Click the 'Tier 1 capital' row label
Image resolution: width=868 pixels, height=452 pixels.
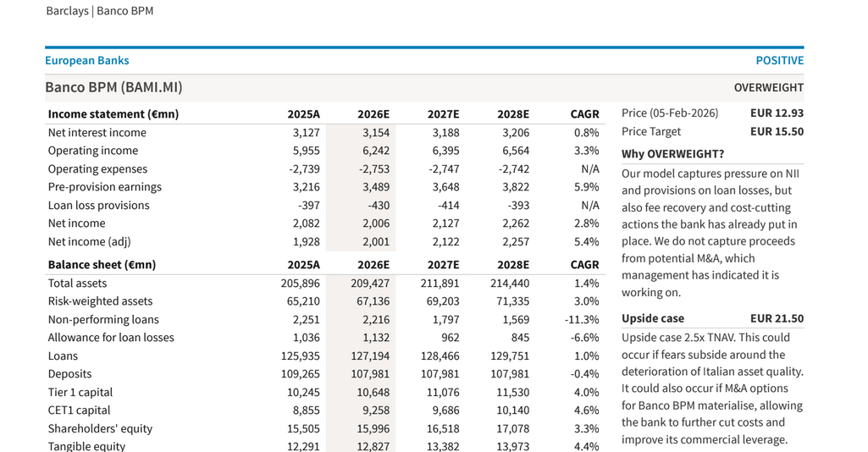[80, 392]
